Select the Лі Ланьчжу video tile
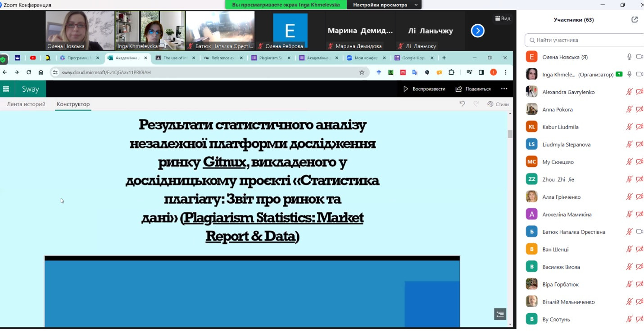This screenshot has width=644, height=331. click(x=430, y=31)
